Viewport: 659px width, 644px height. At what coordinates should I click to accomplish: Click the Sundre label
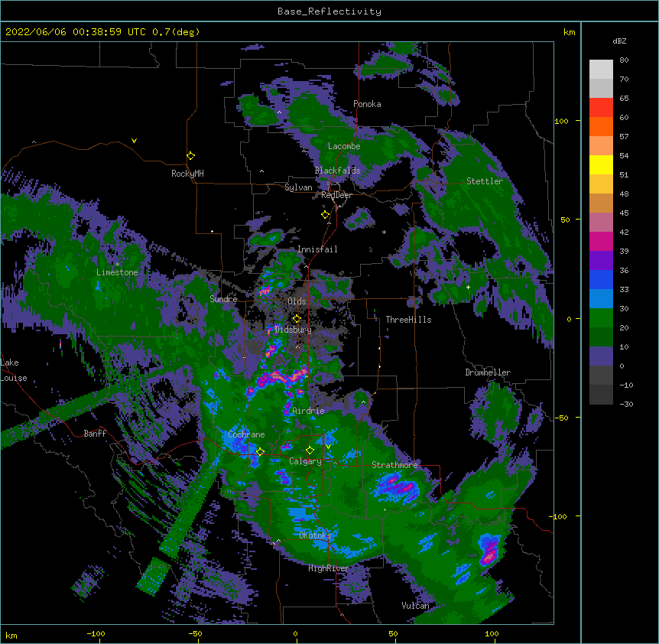223,299
